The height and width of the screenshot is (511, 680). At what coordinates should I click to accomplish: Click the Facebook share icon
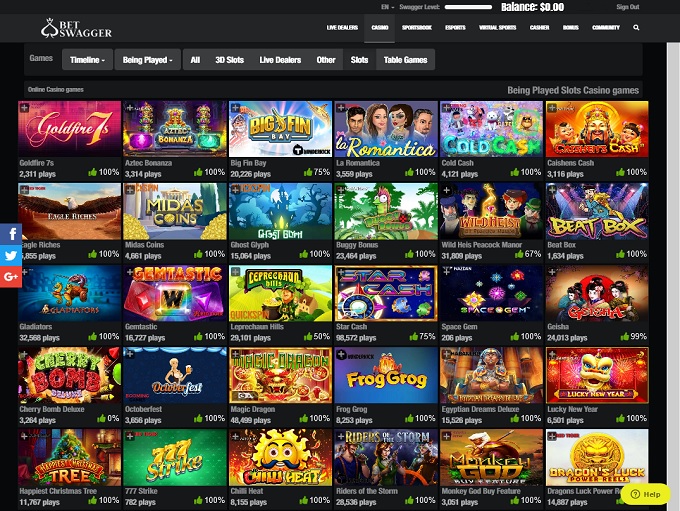coord(11,234)
